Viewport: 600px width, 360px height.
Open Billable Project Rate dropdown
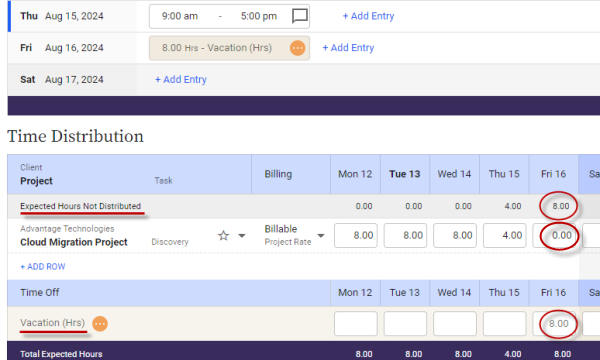pos(321,235)
